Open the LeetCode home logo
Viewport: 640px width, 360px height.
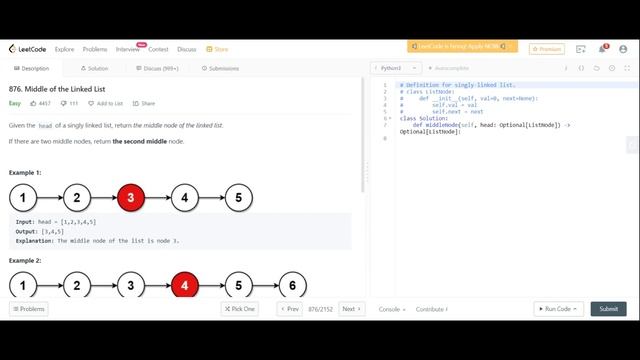click(27, 49)
